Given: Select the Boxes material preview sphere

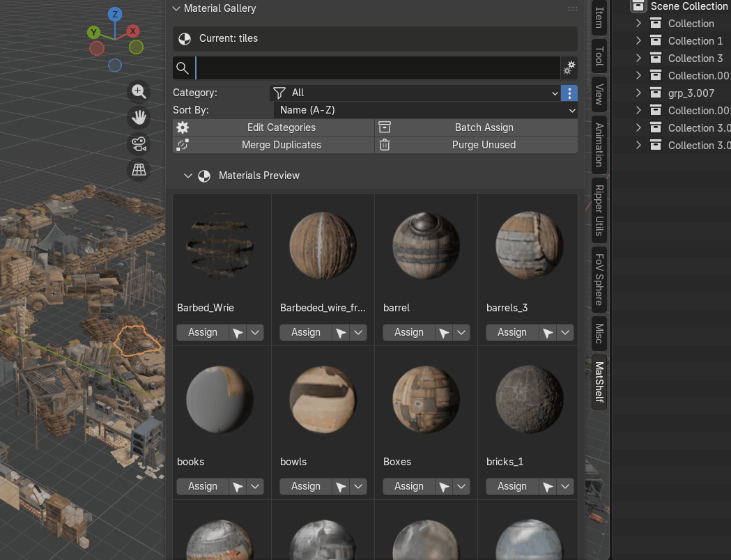Looking at the screenshot, I should pos(426,400).
